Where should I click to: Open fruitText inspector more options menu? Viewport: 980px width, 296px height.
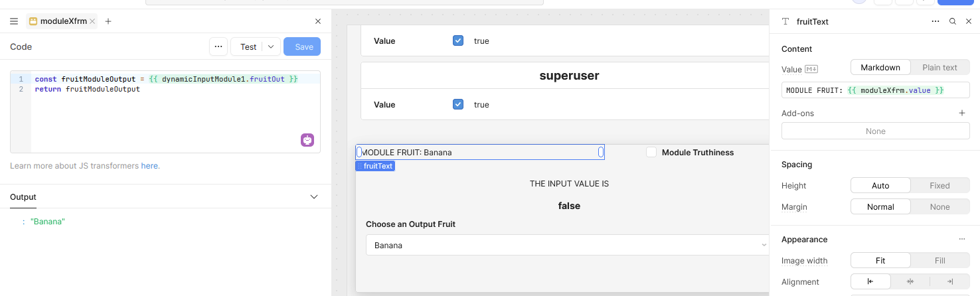[936, 21]
